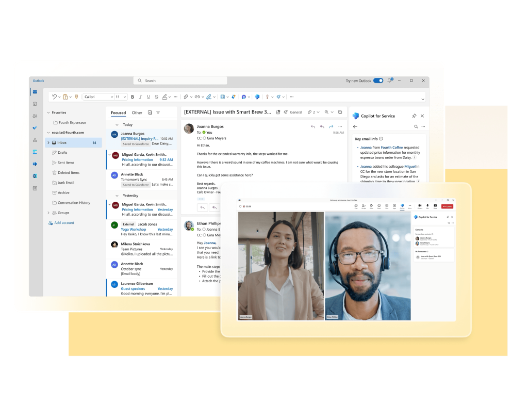The width and height of the screenshot is (528, 420).
Task: Open the font name Calibri dropdown
Action: (x=98, y=96)
